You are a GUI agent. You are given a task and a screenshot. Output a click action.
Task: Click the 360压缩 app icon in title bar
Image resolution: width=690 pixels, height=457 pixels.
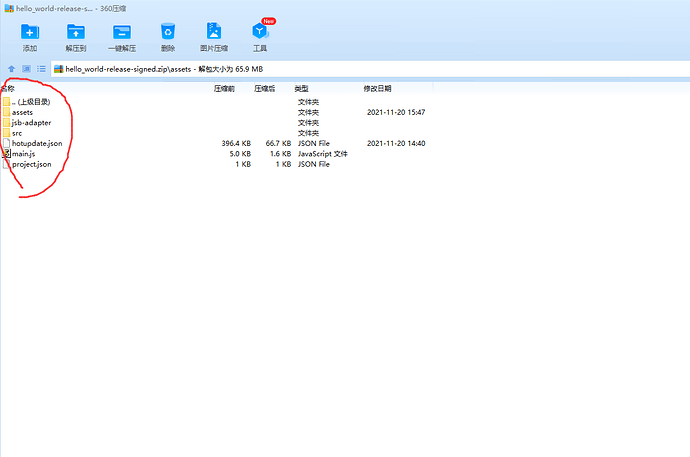pos(9,8)
